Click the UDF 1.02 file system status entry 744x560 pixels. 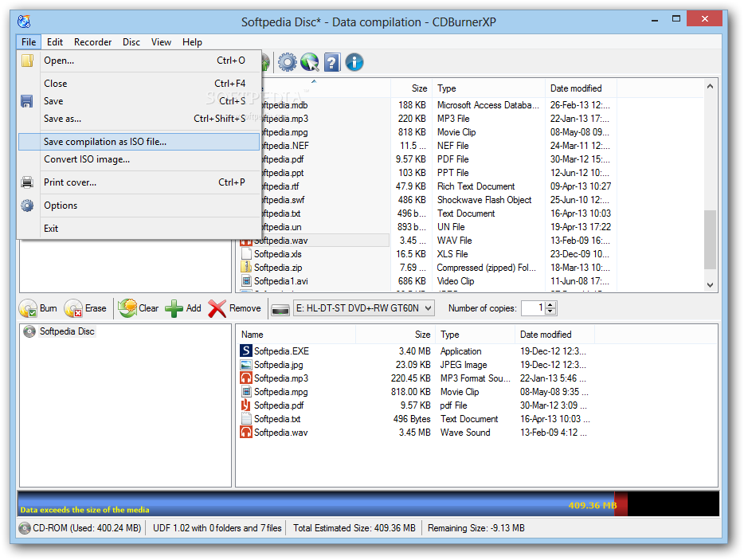click(x=217, y=528)
